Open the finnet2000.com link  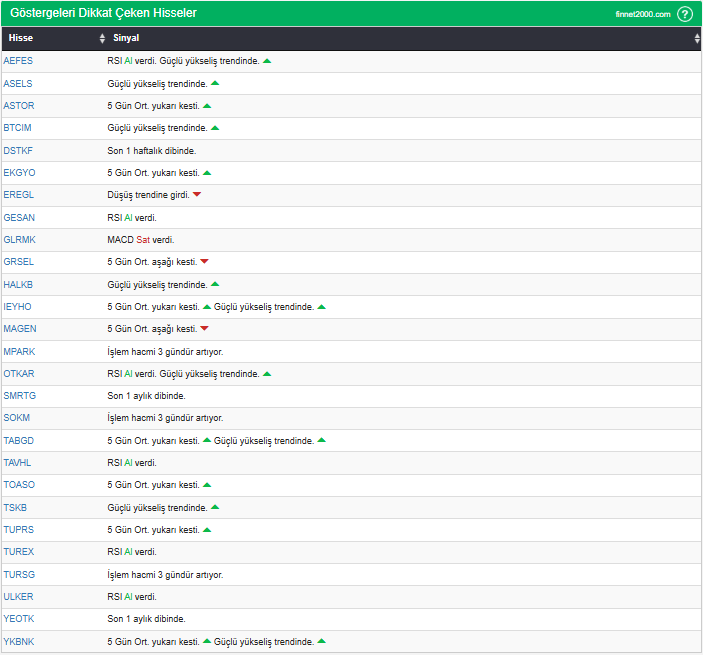(642, 15)
